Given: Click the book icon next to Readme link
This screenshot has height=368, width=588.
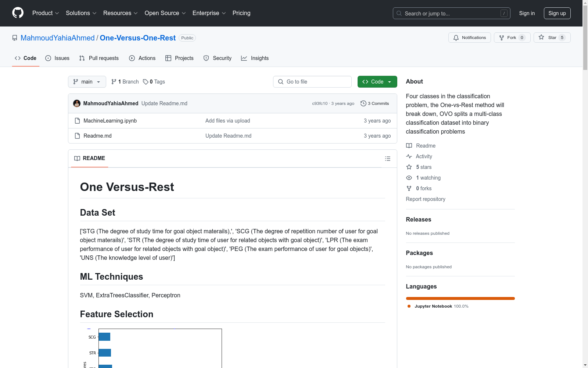Looking at the screenshot, I should click(409, 146).
